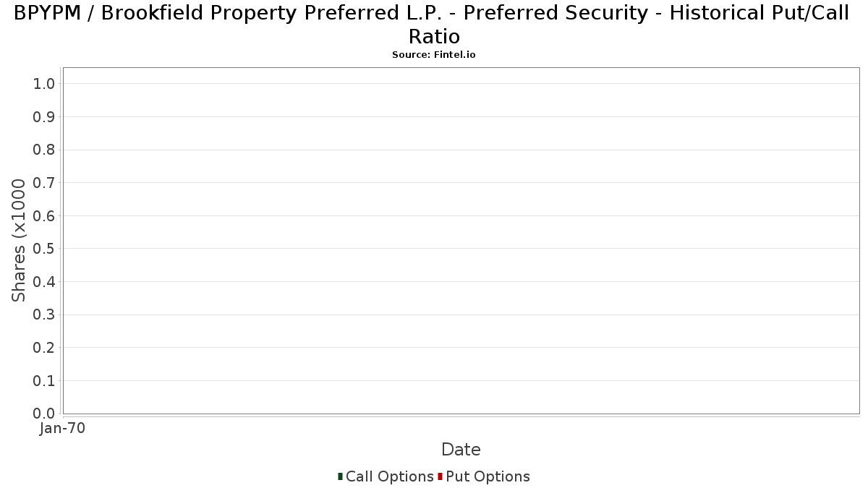The image size is (868, 488).
Task: Toggle the Call Options legend label
Action: coord(390,476)
